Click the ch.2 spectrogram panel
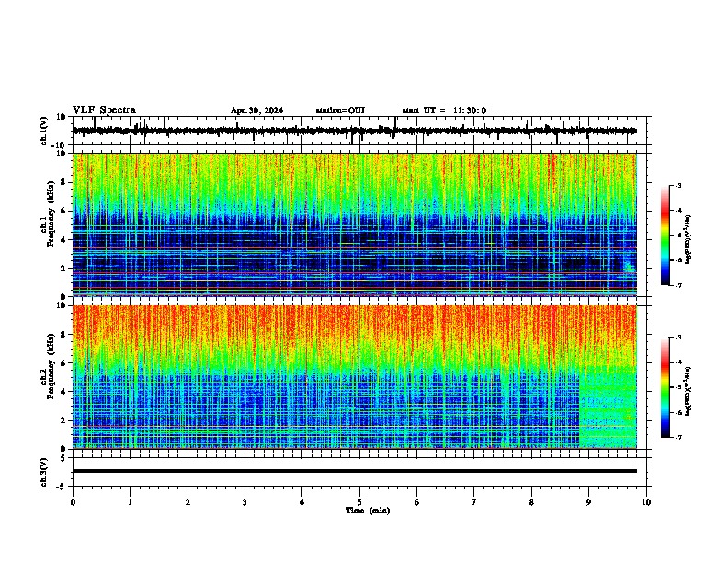Image resolution: width=728 pixels, height=563 pixels. click(x=354, y=377)
